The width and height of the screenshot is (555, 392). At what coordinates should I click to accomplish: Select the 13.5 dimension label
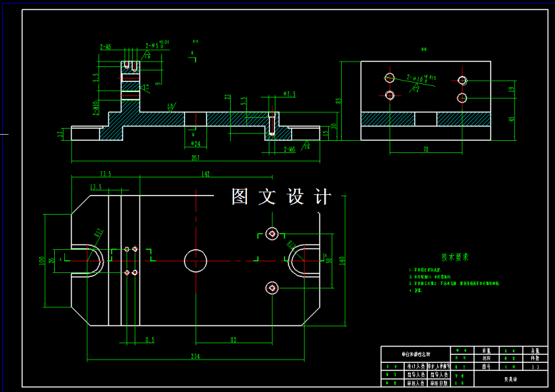[95, 187]
